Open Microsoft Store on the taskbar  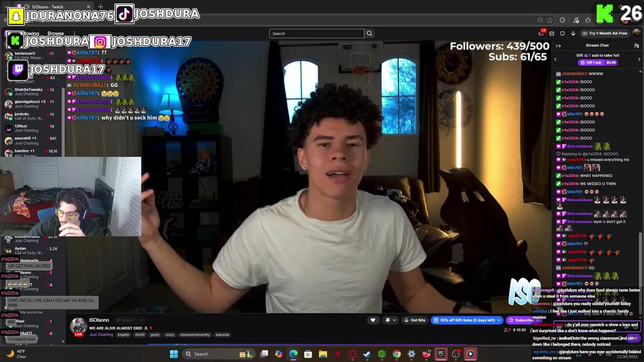click(308, 354)
